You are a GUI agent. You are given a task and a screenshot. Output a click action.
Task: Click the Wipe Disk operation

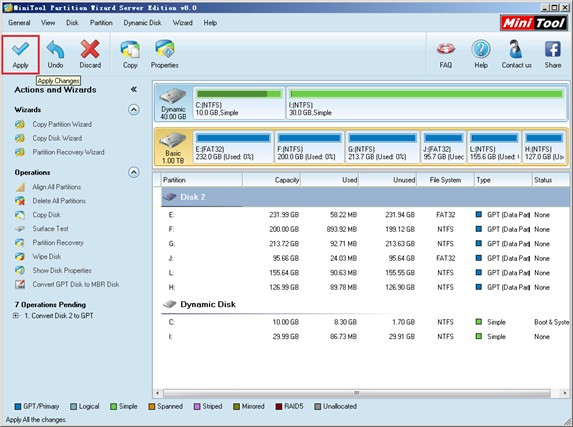coord(47,256)
